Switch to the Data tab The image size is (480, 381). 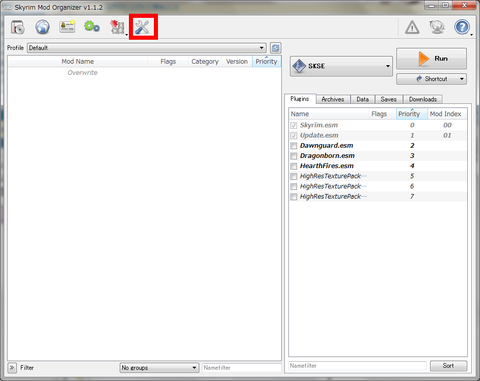tap(363, 99)
